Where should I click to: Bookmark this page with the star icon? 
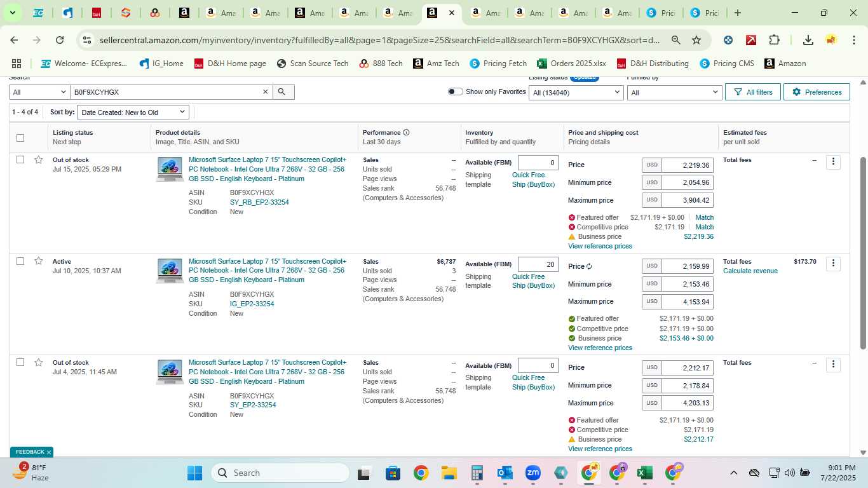click(696, 40)
